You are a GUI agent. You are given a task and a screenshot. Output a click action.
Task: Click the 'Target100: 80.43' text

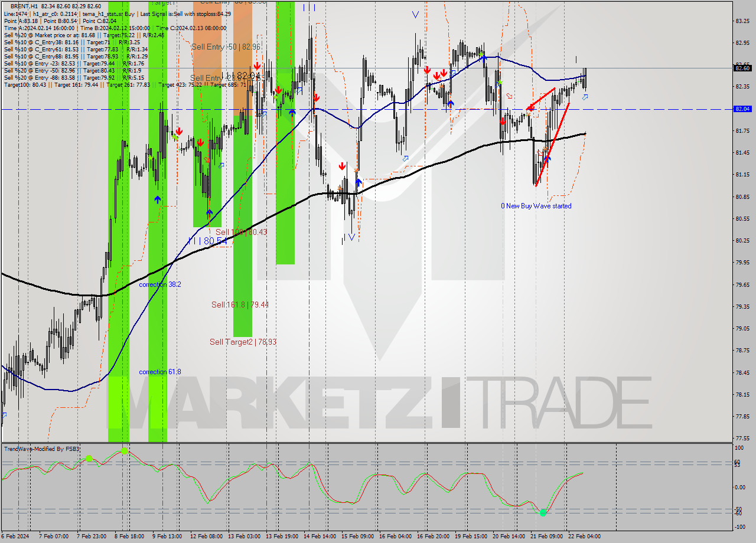pos(24,84)
